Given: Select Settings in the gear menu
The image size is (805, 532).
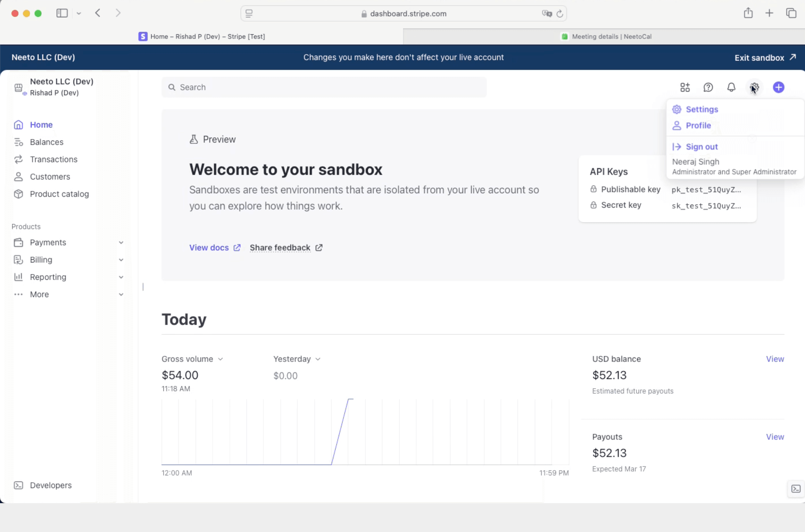Looking at the screenshot, I should 702,109.
